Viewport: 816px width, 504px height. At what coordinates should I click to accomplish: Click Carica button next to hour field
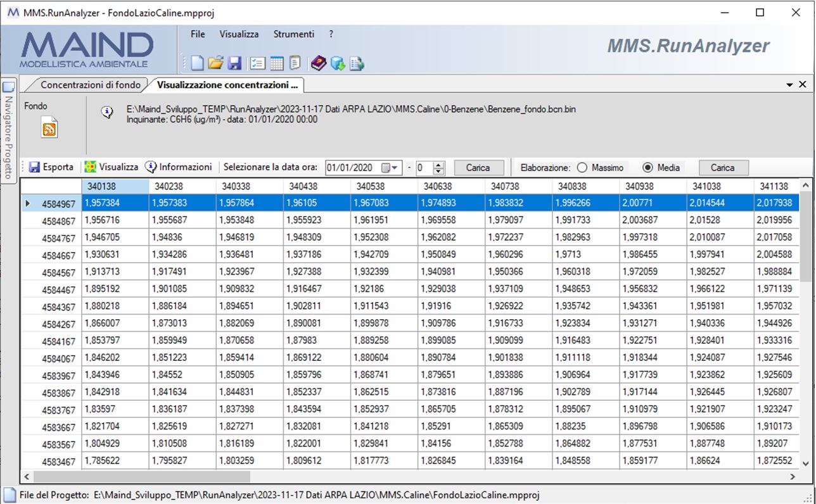click(x=478, y=168)
